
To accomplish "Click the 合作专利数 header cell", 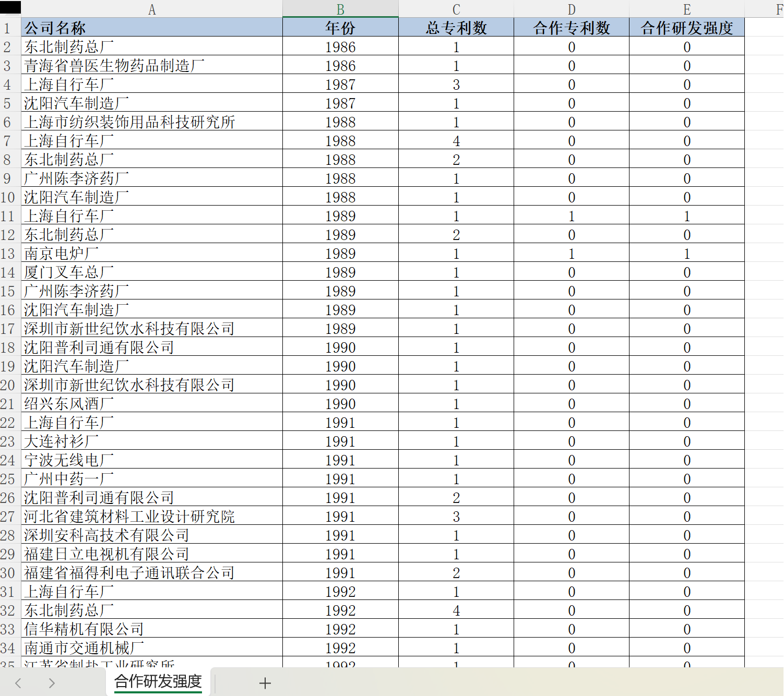I will pos(572,28).
